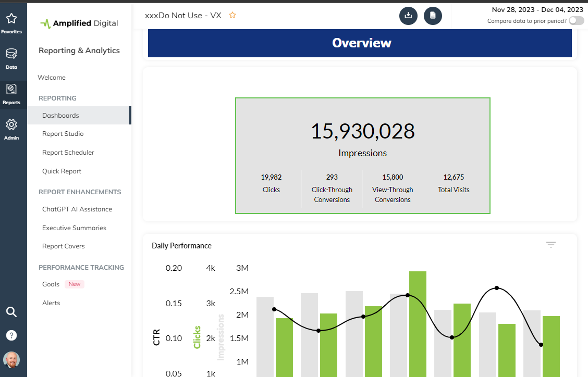Open ChatGPT AI Assistance link
This screenshot has height=377, width=588.
tap(77, 209)
